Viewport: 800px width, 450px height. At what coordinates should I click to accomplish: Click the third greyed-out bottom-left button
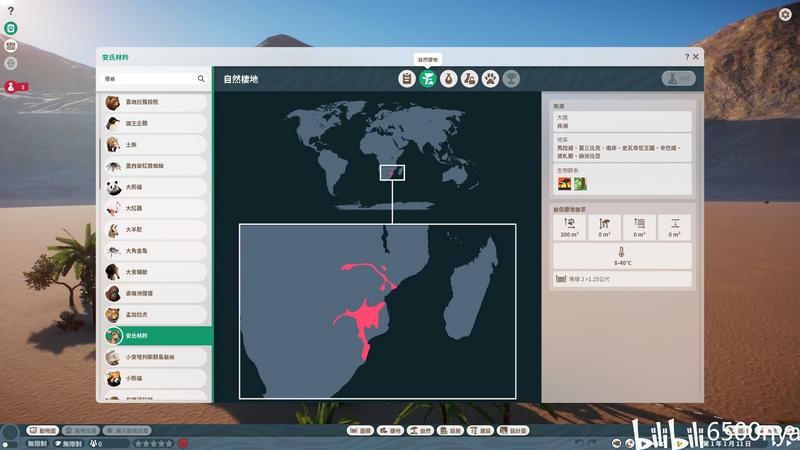(x=127, y=431)
